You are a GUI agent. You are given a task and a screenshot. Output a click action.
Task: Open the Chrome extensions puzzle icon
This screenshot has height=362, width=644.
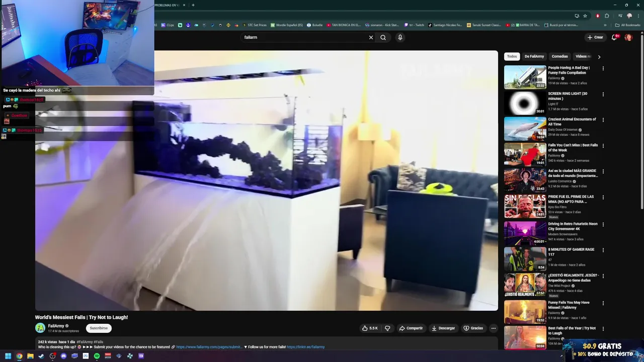607,16
